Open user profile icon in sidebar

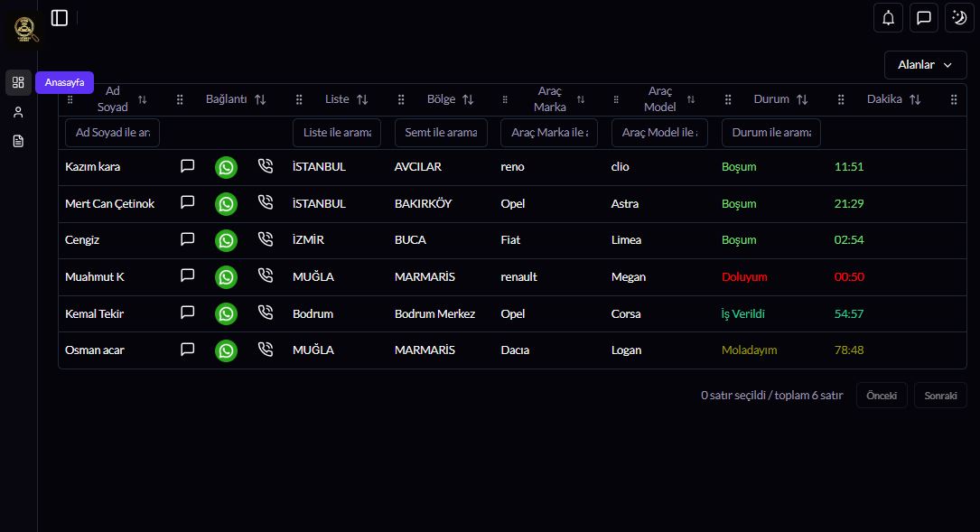coord(18,112)
